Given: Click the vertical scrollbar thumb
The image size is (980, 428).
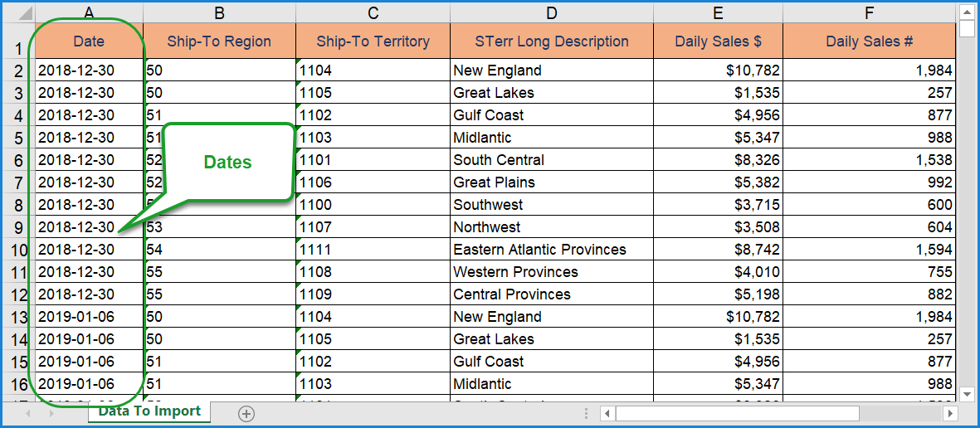Looking at the screenshot, I should tap(967, 30).
